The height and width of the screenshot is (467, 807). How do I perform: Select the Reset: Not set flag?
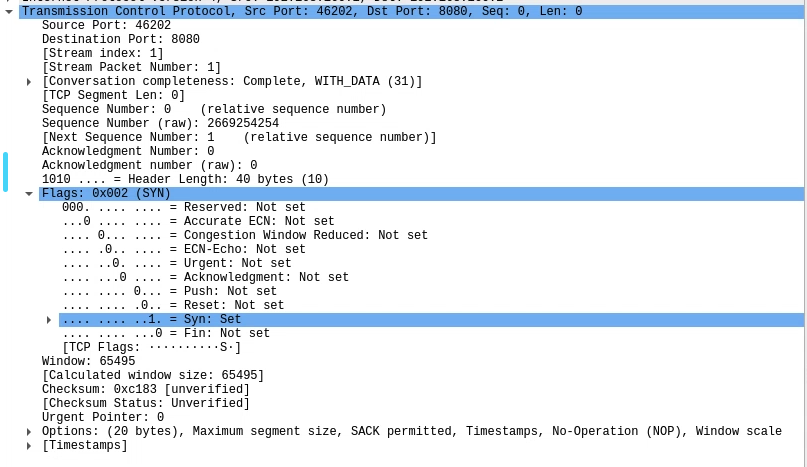click(x=173, y=305)
